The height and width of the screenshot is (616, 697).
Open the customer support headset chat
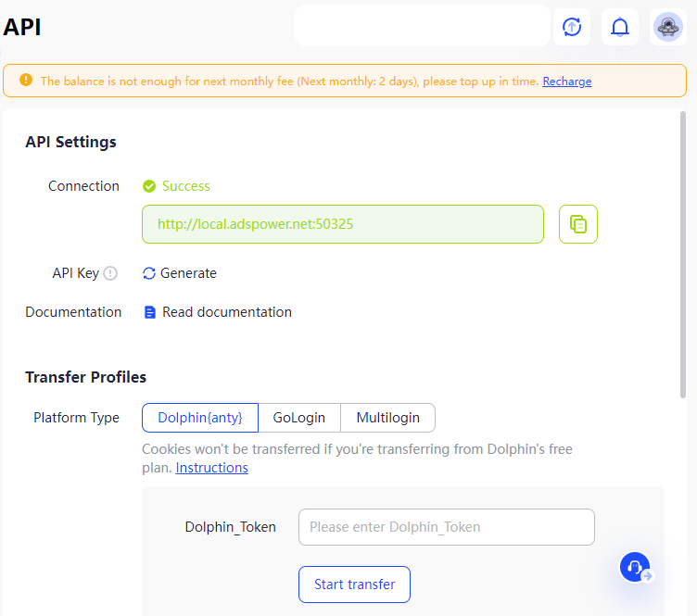pyautogui.click(x=635, y=567)
